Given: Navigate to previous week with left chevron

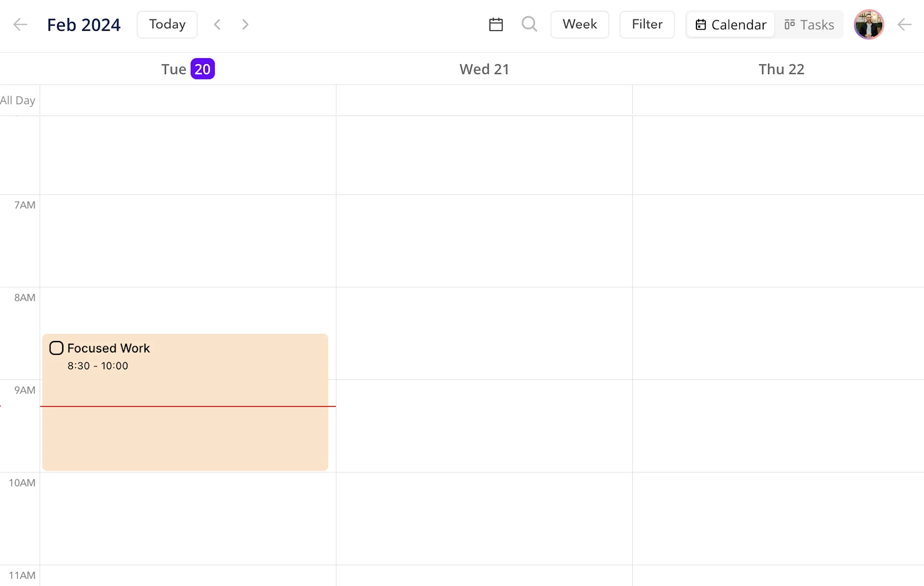Looking at the screenshot, I should 217,24.
